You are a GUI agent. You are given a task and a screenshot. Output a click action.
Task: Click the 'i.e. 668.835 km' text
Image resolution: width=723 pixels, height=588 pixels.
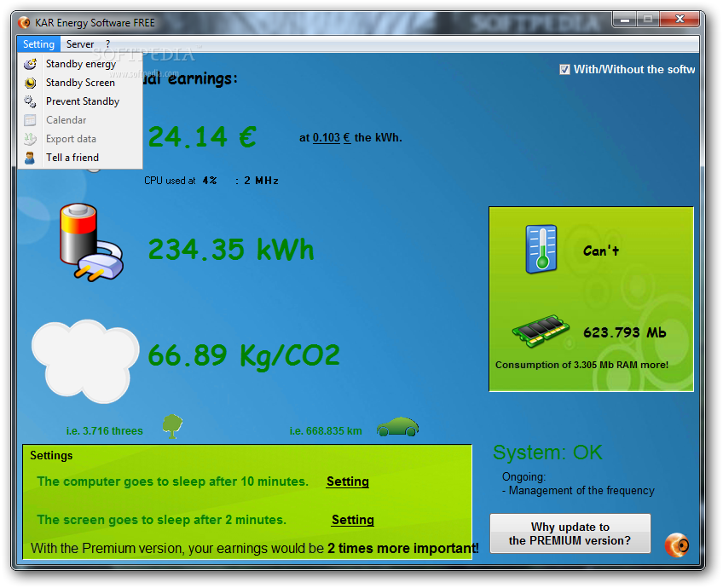326,431
